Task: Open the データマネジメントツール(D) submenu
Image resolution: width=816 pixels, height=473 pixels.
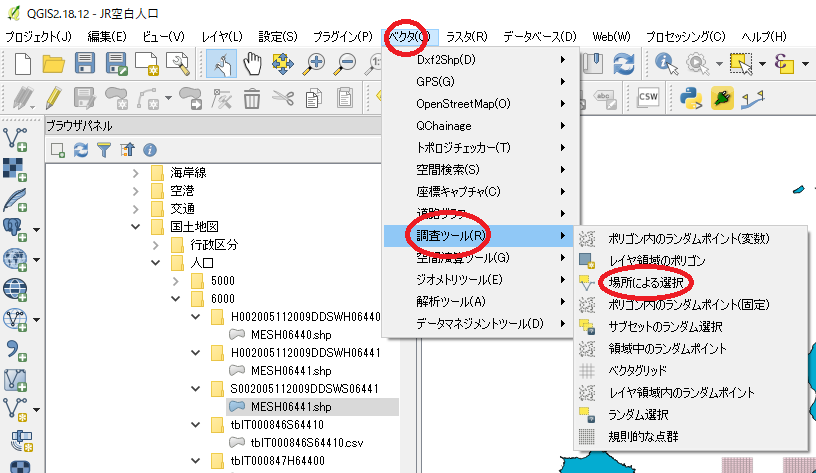Action: pyautogui.click(x=477, y=324)
